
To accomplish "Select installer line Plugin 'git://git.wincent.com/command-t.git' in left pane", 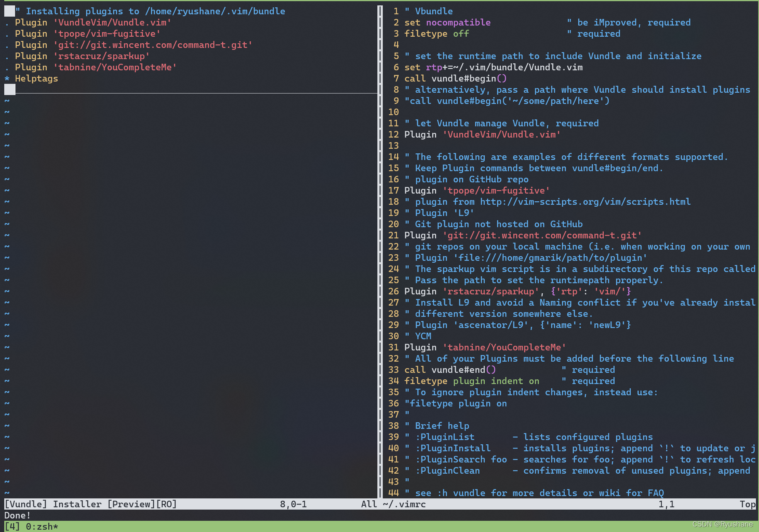I will point(134,45).
